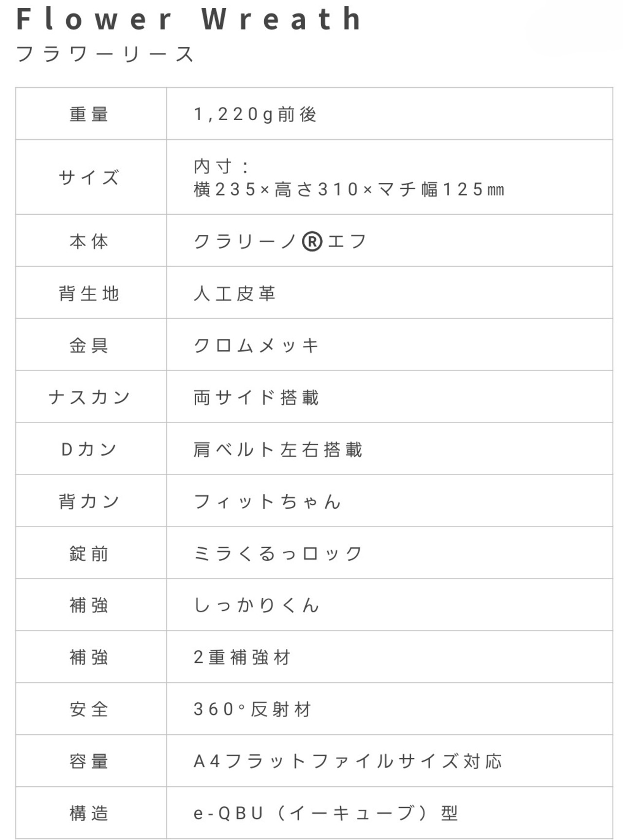Click the フラワーリース subtitle
The image size is (623, 840).
coord(105,54)
